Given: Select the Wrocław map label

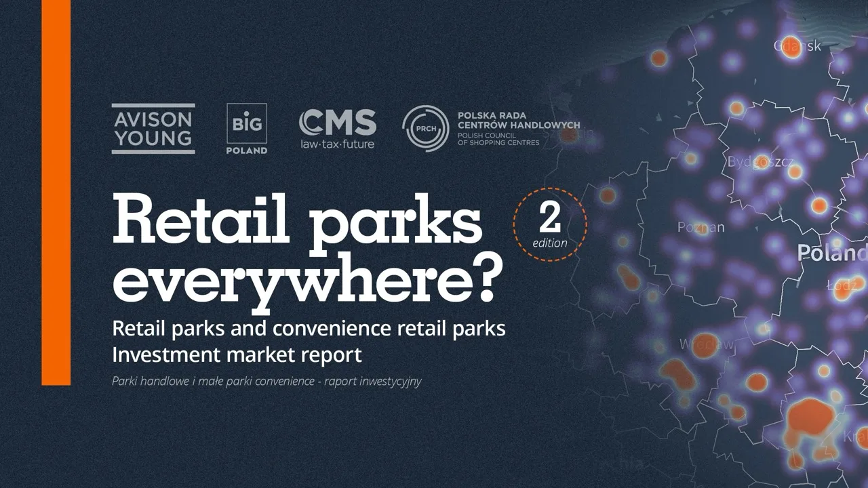Looking at the screenshot, I should [706, 344].
